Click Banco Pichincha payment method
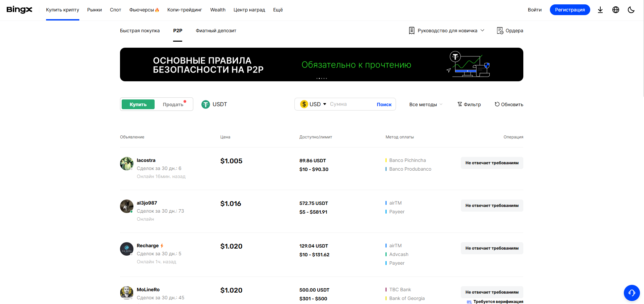Image resolution: width=644 pixels, height=304 pixels. [407, 160]
